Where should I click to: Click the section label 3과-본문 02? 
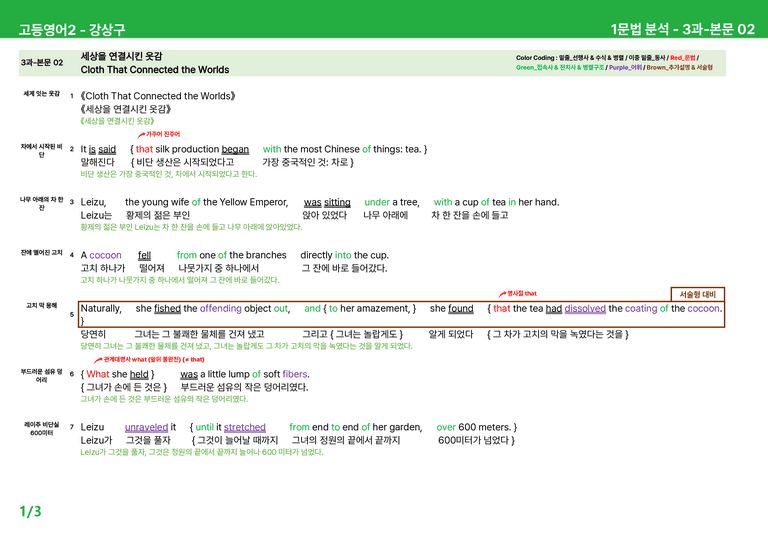[42, 63]
